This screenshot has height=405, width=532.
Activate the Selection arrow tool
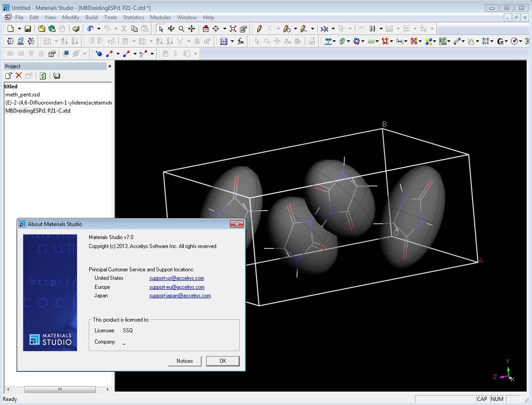[x=161, y=29]
